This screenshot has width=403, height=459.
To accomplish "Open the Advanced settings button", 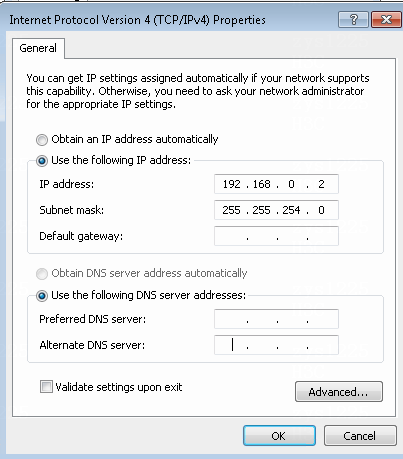I will (339, 392).
